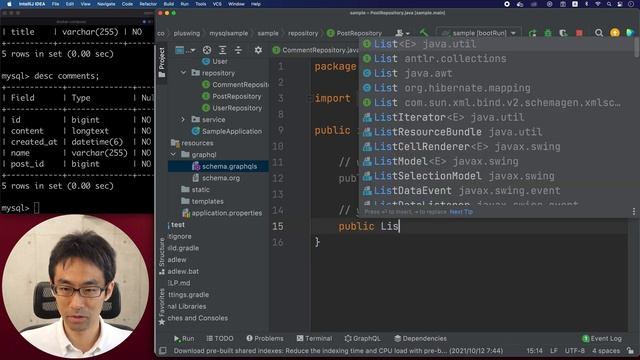The image size is (640, 360).
Task: Open the TODO tool window
Action: 220,338
